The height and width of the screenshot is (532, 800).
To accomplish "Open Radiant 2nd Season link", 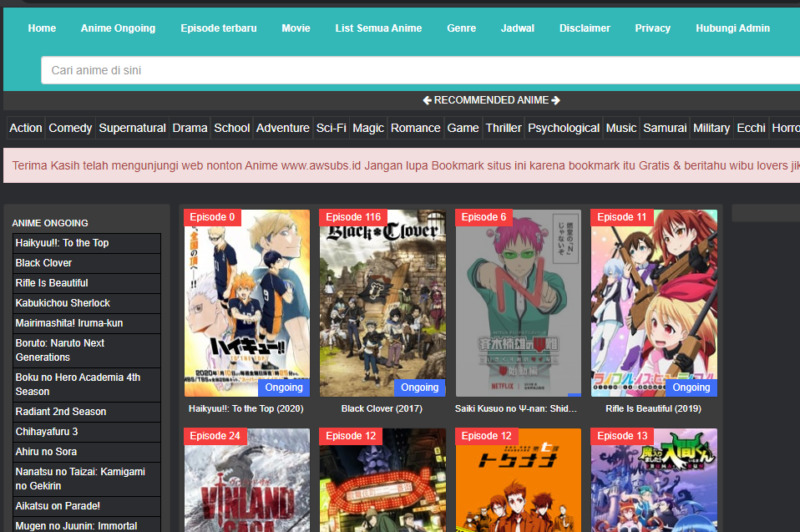I will 86,412.
